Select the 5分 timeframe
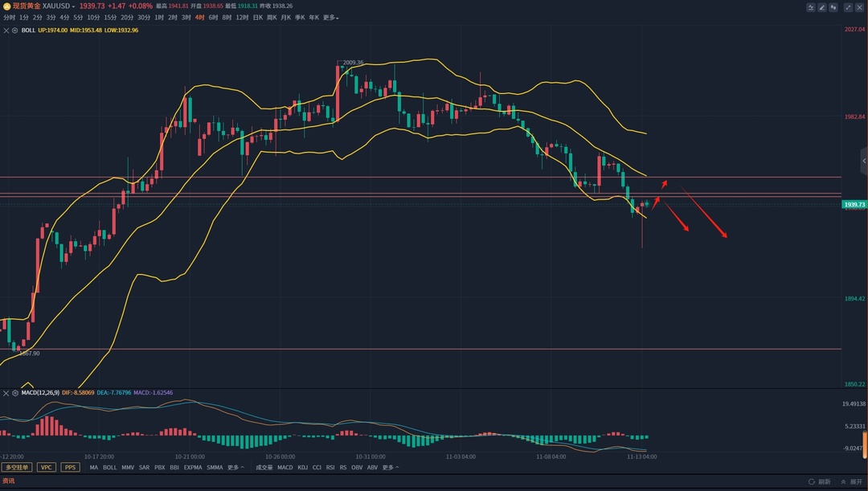 78,18
